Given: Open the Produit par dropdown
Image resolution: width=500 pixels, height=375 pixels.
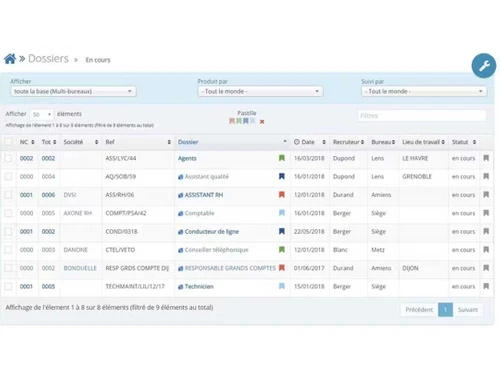Looking at the screenshot, I should [x=260, y=91].
